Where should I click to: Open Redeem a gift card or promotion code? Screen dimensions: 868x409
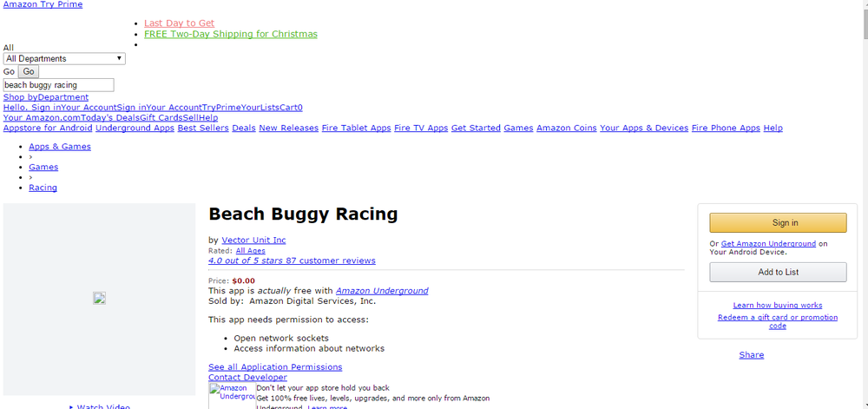(777, 321)
